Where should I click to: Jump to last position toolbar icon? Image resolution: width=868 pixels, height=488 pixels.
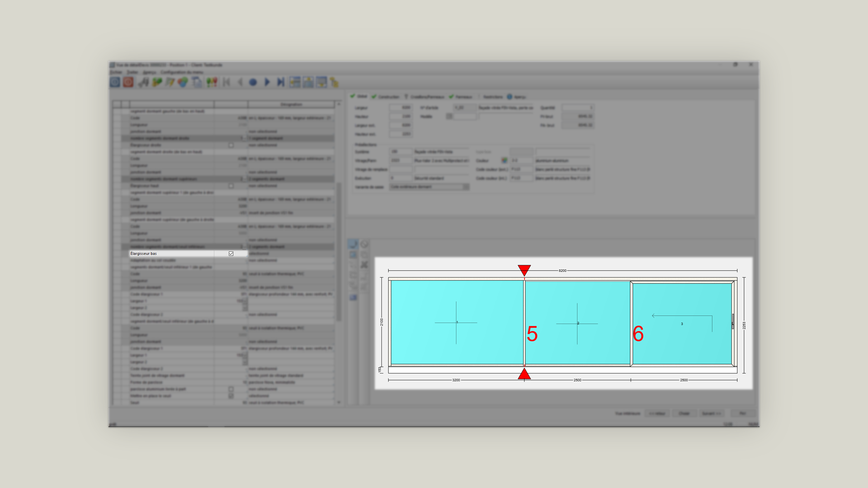[x=280, y=82]
